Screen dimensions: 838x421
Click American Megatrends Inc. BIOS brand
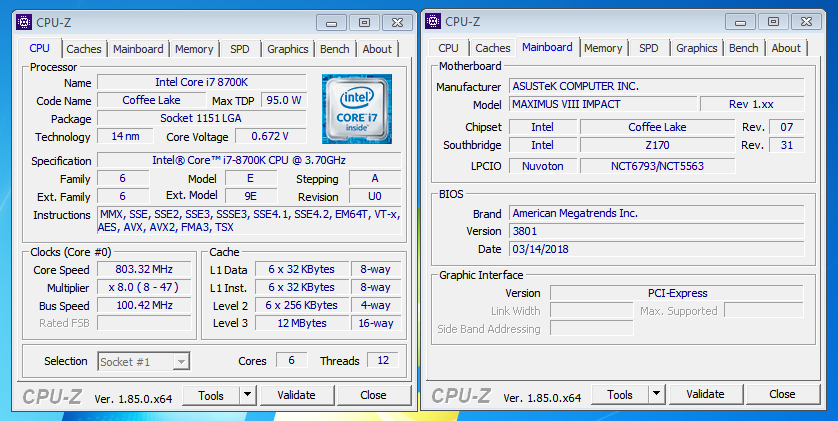tap(657, 213)
